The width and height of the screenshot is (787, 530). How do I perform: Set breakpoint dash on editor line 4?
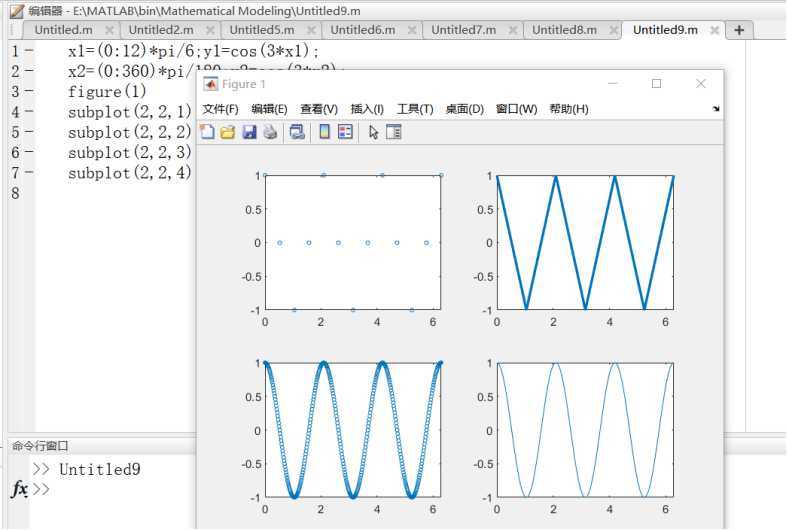point(29,111)
